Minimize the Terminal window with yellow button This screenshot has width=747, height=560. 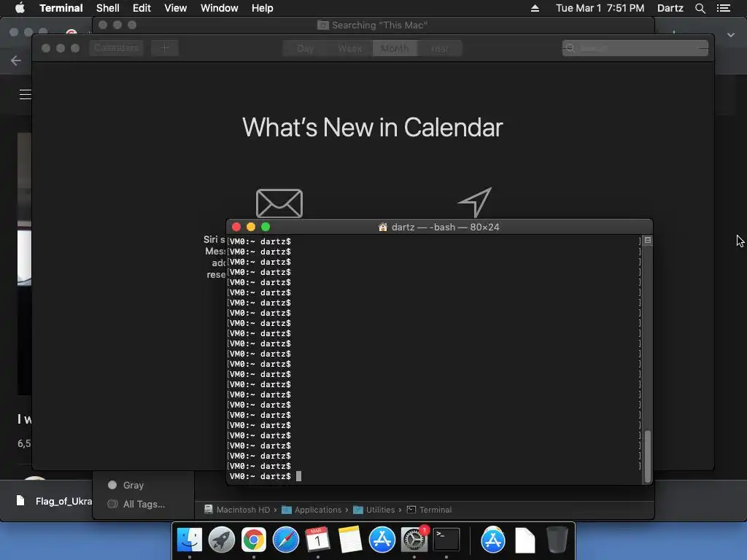click(251, 227)
